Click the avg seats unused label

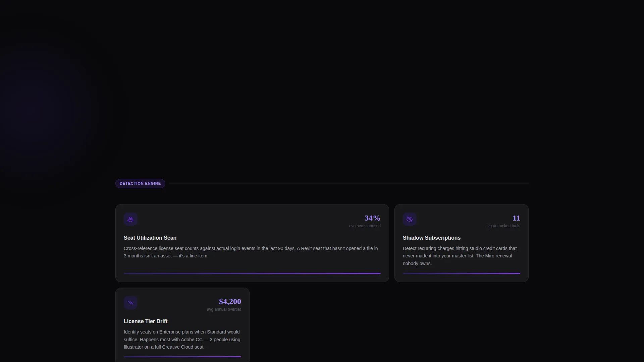(365, 226)
